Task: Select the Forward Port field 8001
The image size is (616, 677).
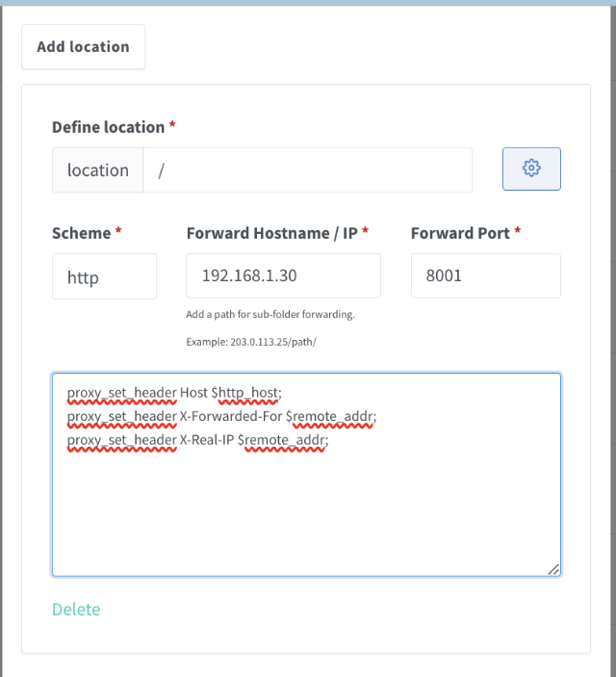Action: coord(486,275)
